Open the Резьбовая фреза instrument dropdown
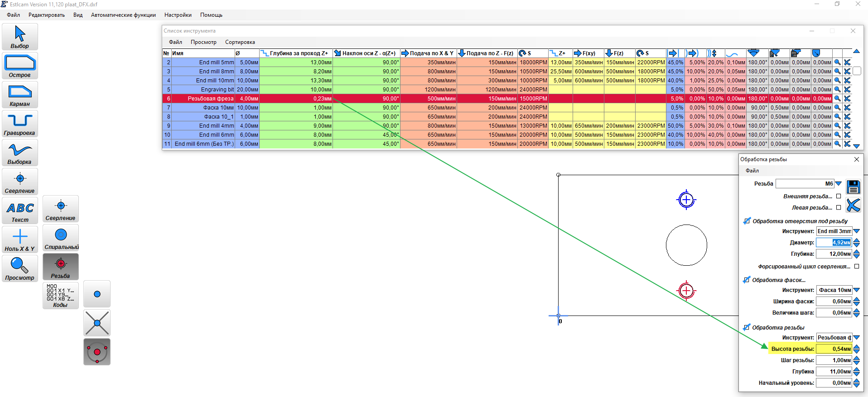This screenshot has height=397, width=868. [856, 338]
